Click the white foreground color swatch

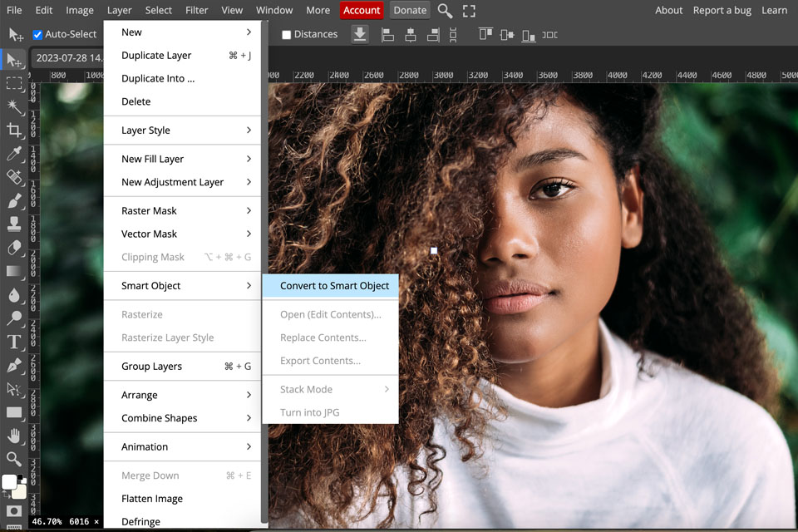point(9,482)
